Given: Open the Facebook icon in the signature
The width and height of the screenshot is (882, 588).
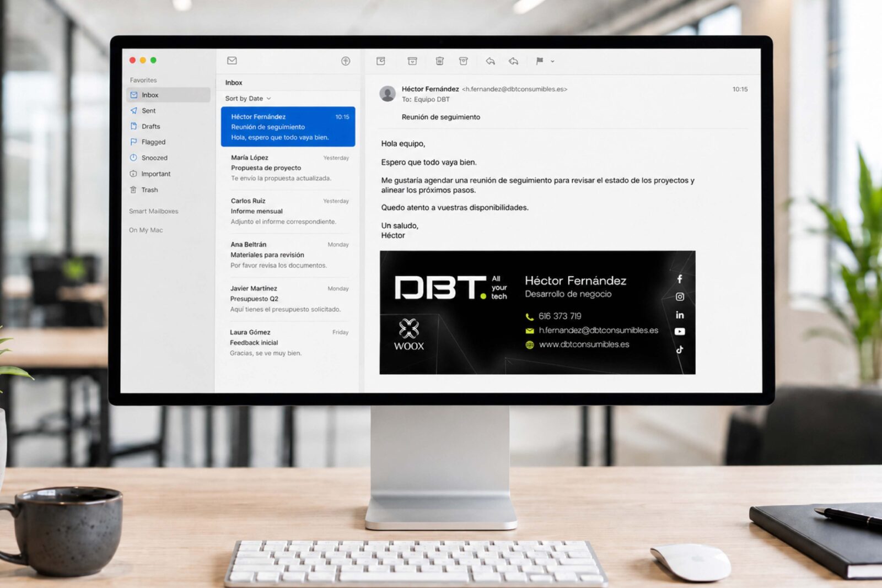Looking at the screenshot, I should (x=680, y=279).
